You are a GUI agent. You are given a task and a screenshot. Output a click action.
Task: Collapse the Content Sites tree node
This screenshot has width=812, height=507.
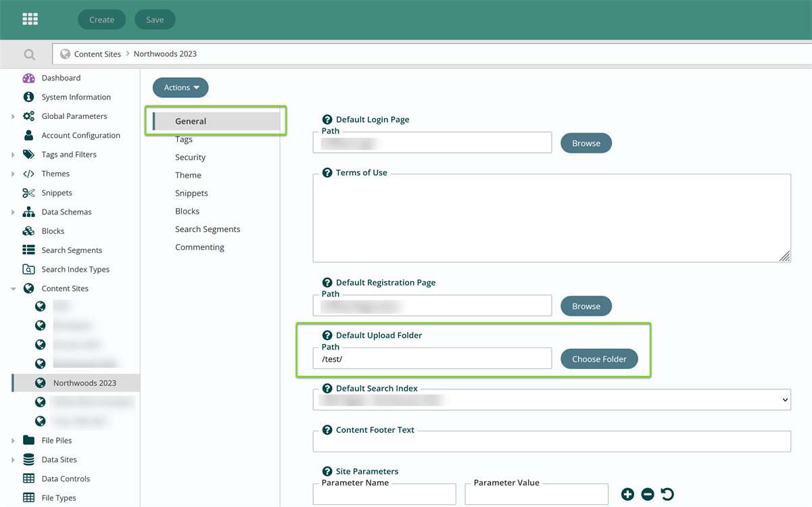click(13, 289)
